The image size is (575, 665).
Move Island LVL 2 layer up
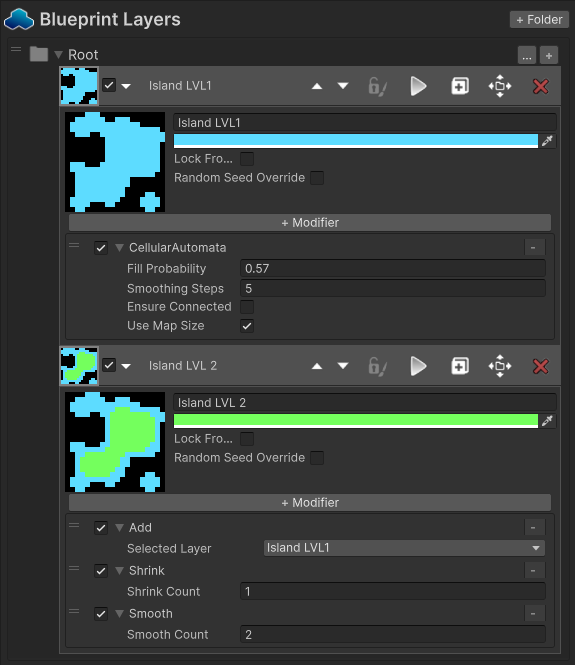pyautogui.click(x=317, y=366)
